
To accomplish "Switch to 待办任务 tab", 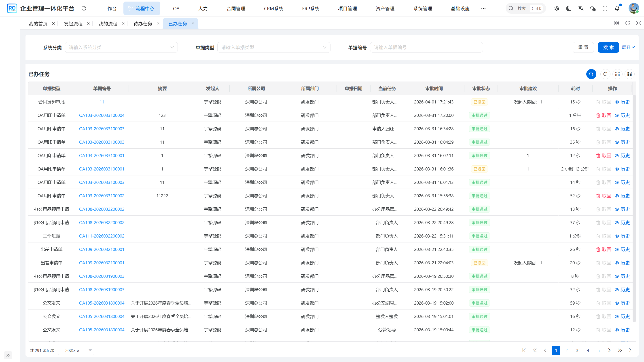I will click(x=143, y=23).
